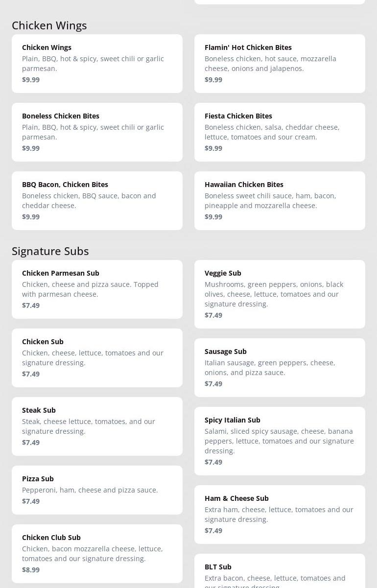Select the Chicken Wings menu item
377x588 pixels.
click(97, 64)
